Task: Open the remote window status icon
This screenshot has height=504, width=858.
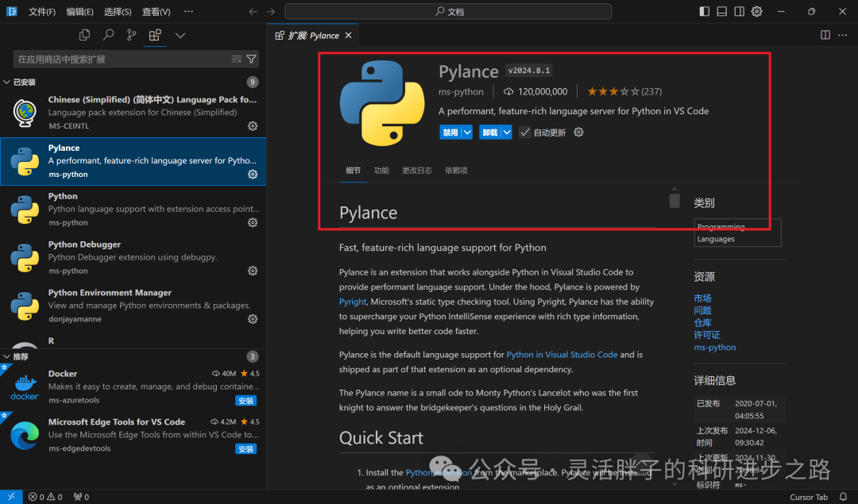Action: click(11, 497)
